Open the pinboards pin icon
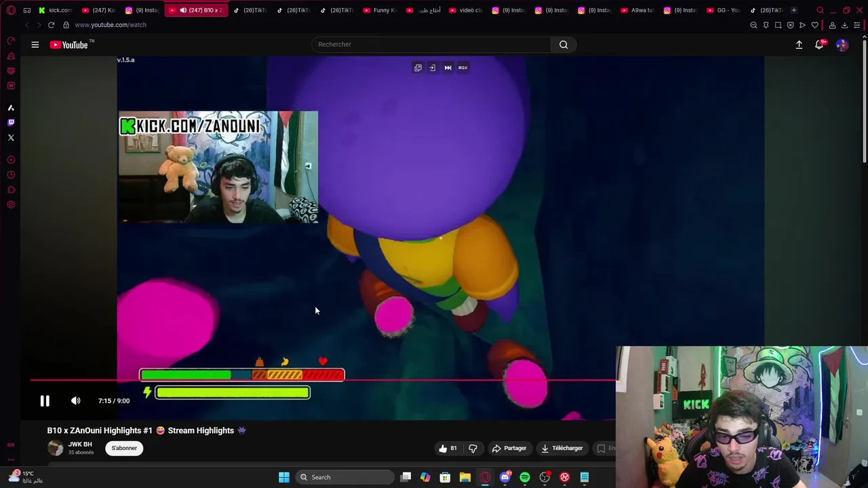 766,25
